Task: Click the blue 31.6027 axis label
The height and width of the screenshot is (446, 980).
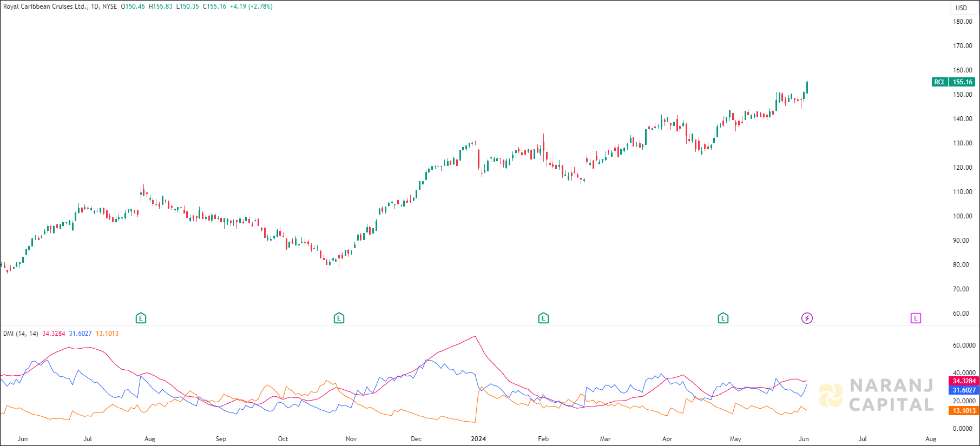Action: tap(964, 390)
